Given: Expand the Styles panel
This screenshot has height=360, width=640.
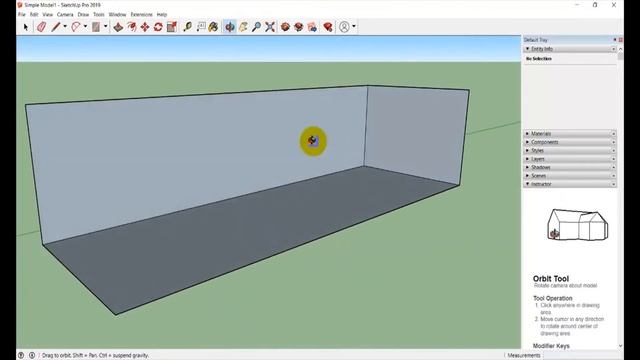Looking at the screenshot, I should point(527,151).
